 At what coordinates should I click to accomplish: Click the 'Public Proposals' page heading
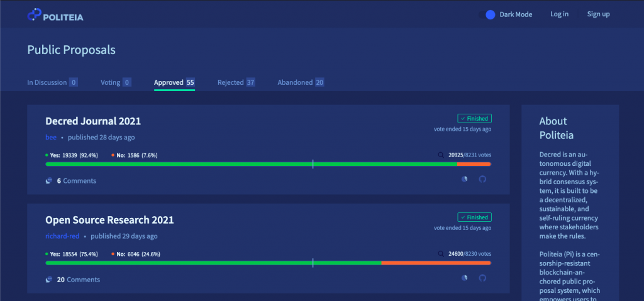click(x=72, y=50)
